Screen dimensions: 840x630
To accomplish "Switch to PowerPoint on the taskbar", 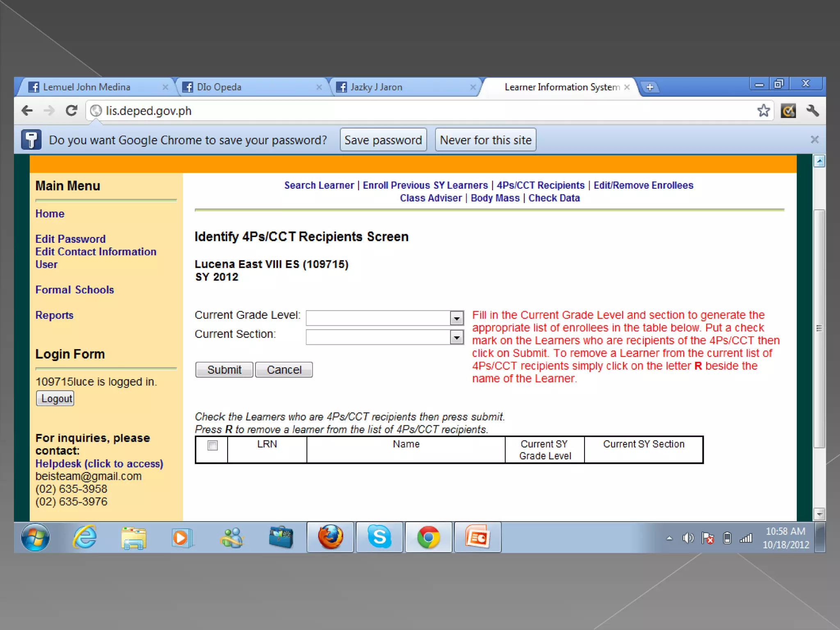I will point(477,537).
